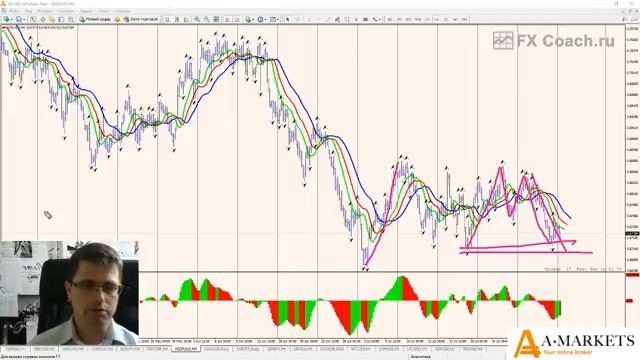Click the price scale axis on right

click(x=632, y=149)
